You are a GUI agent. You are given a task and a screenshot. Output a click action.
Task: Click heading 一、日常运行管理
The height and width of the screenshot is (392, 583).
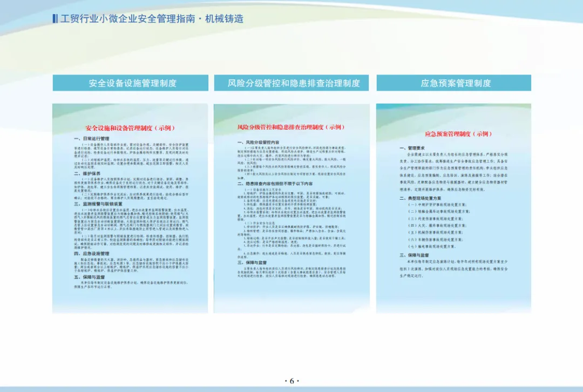pos(92,139)
